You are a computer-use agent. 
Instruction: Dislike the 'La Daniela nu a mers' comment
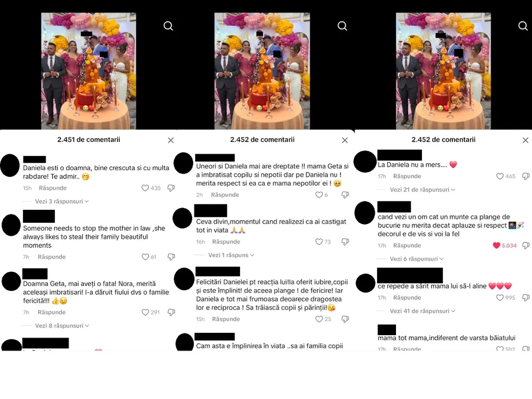[x=526, y=176]
